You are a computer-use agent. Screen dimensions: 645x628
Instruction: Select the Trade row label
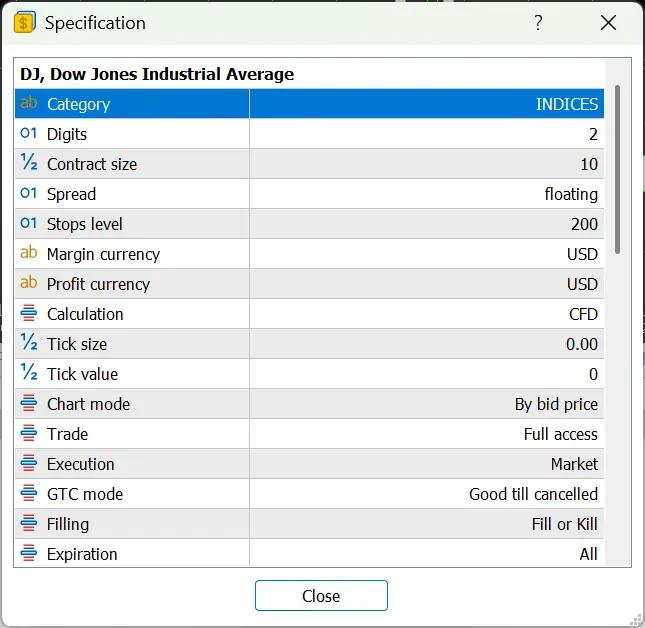pos(67,434)
